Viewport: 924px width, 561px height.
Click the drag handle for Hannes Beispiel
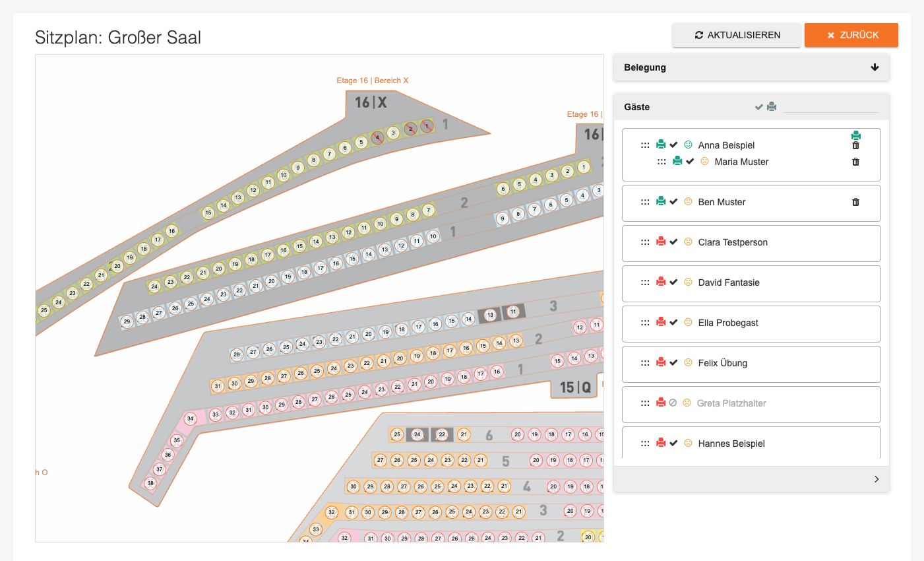[x=645, y=444]
